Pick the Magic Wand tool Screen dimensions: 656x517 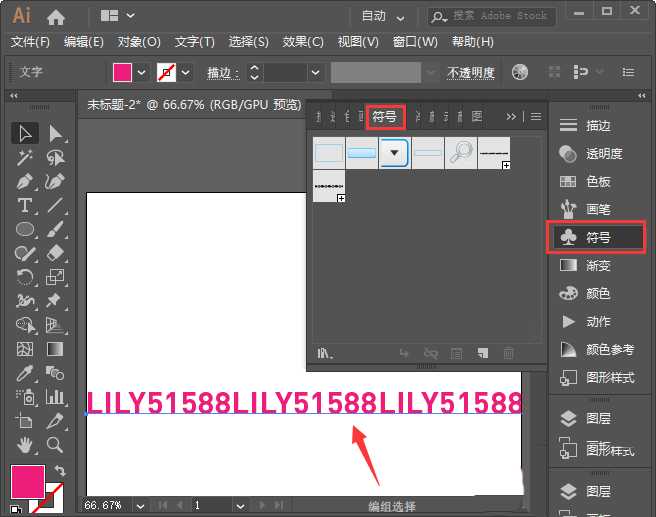click(25, 158)
